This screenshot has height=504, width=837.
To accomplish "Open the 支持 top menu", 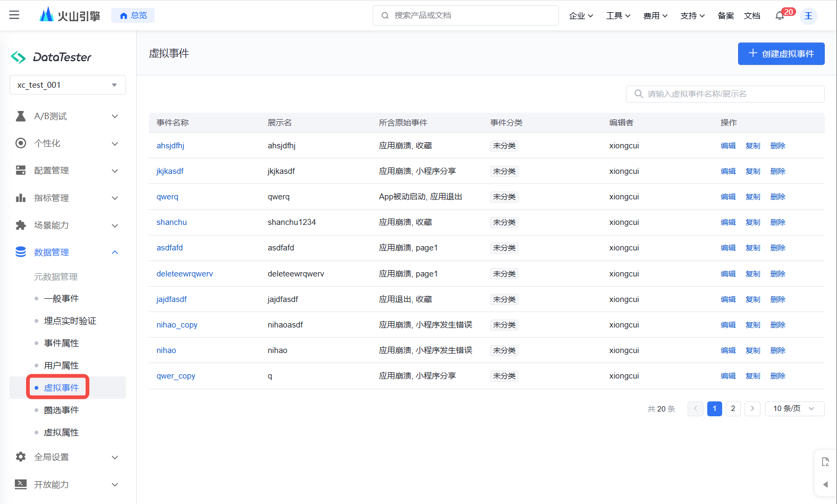I will pyautogui.click(x=692, y=15).
